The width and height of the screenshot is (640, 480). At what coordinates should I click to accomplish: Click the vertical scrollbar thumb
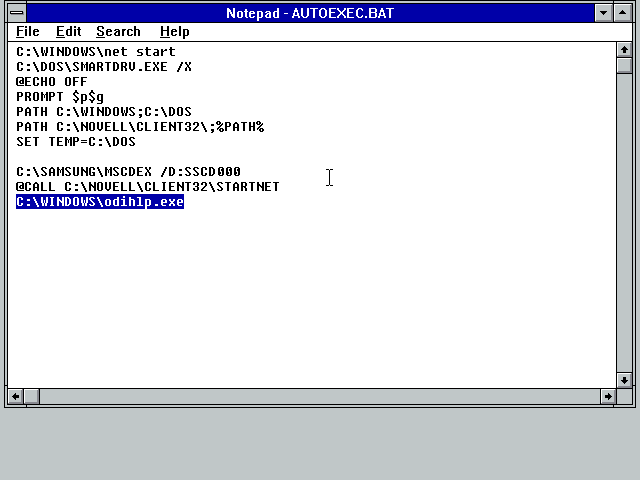[x=624, y=65]
